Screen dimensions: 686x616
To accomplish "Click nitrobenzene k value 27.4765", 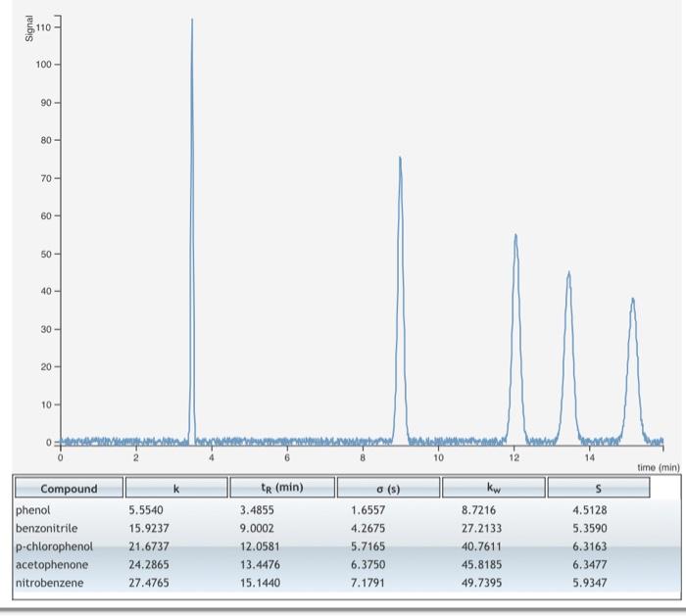I will (148, 583).
